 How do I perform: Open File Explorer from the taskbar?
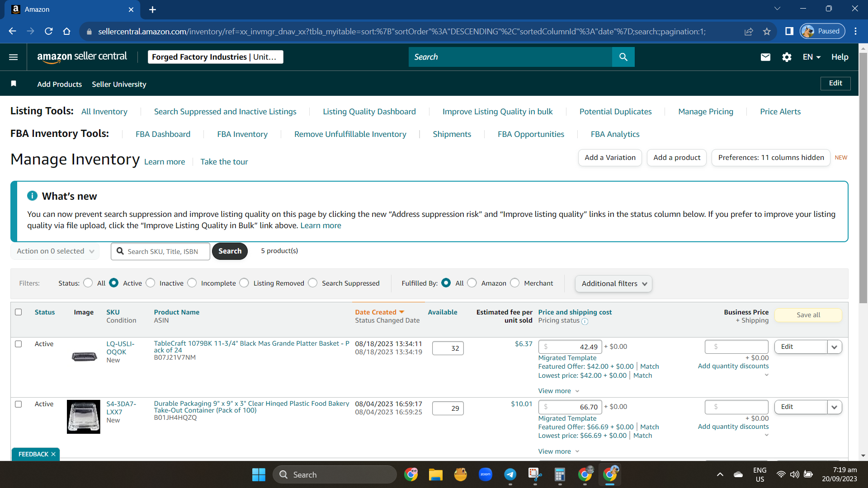[x=435, y=474]
